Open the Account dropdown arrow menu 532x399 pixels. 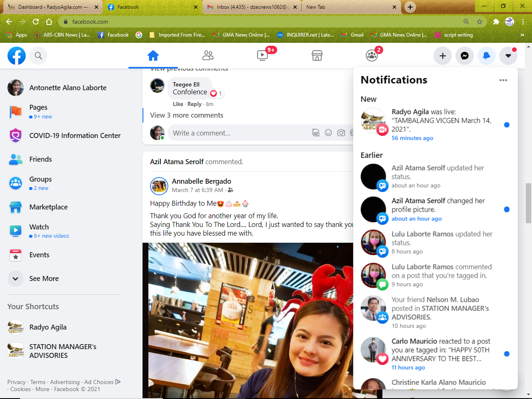(x=508, y=56)
